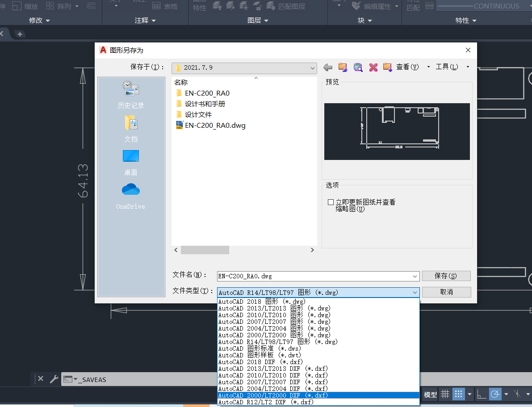Open the 查看(V) dropdown arrow

click(428, 67)
